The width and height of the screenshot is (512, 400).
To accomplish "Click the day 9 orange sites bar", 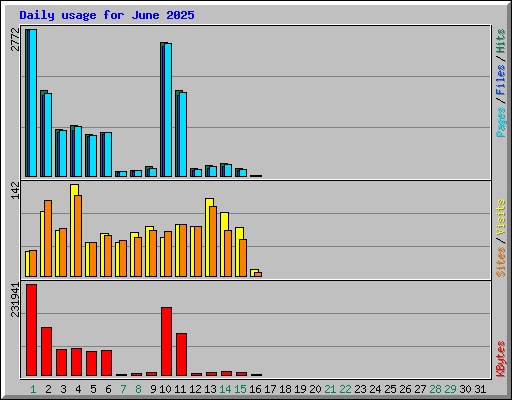I will [153, 253].
